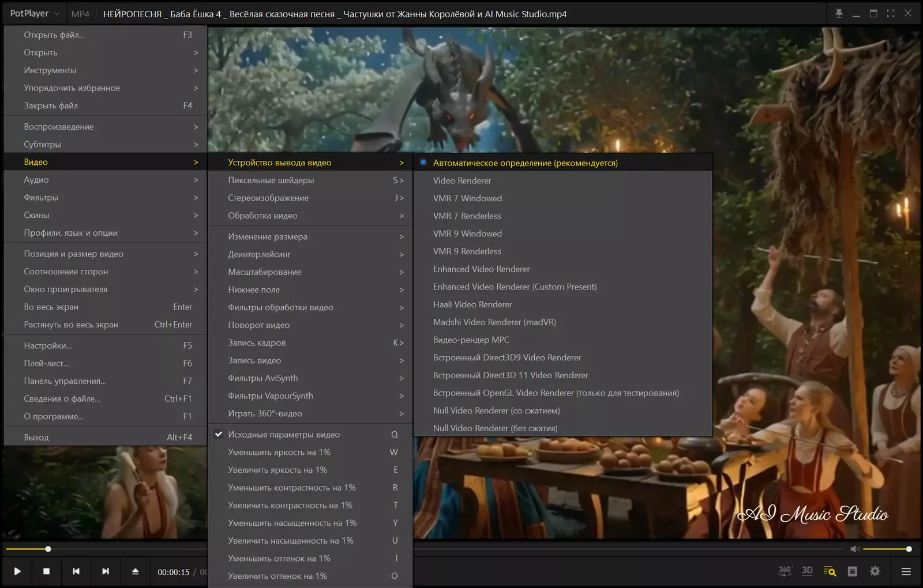The width and height of the screenshot is (923, 588).
Task: Open the playlist search icon
Action: 830,571
